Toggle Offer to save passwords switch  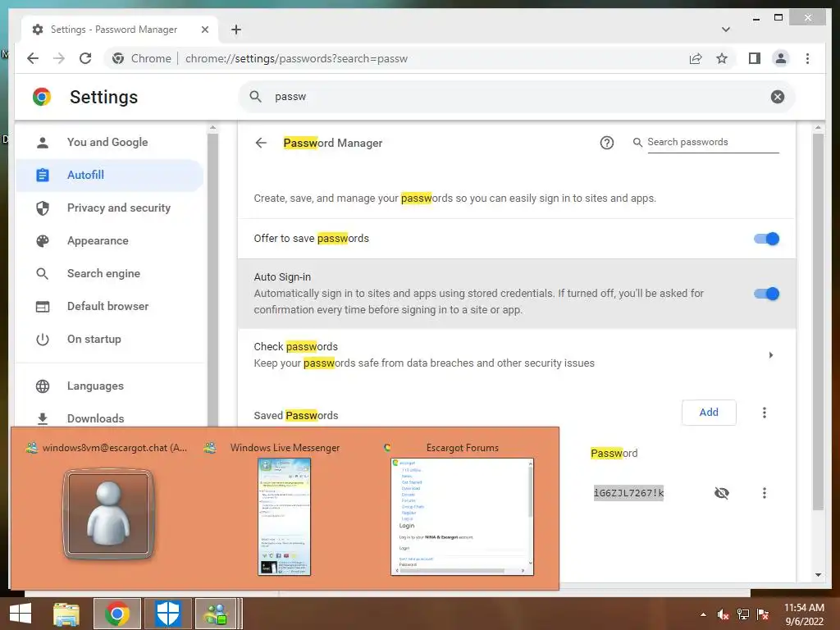tap(766, 239)
